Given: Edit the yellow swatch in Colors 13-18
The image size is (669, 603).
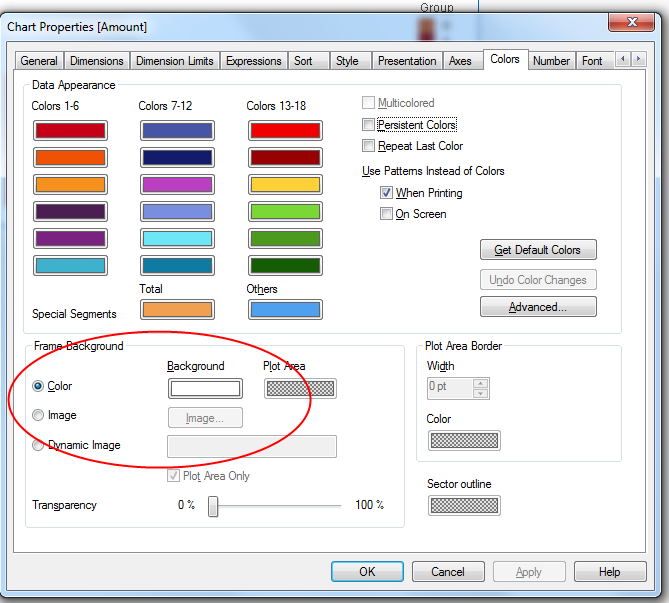Looking at the screenshot, I should pos(285,185).
